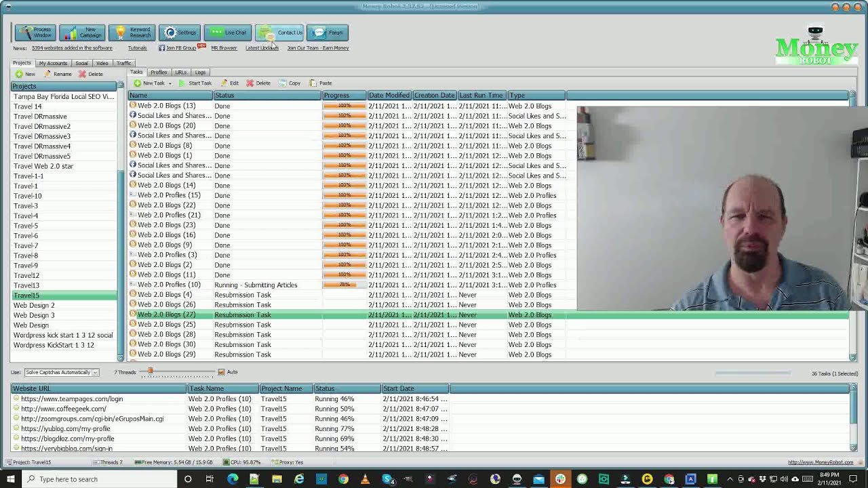Open the Keyword Research tool
868x488 pixels.
point(132,33)
